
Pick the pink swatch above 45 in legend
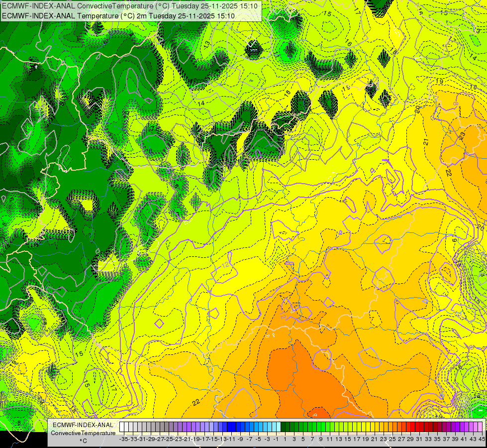[x=481, y=427]
